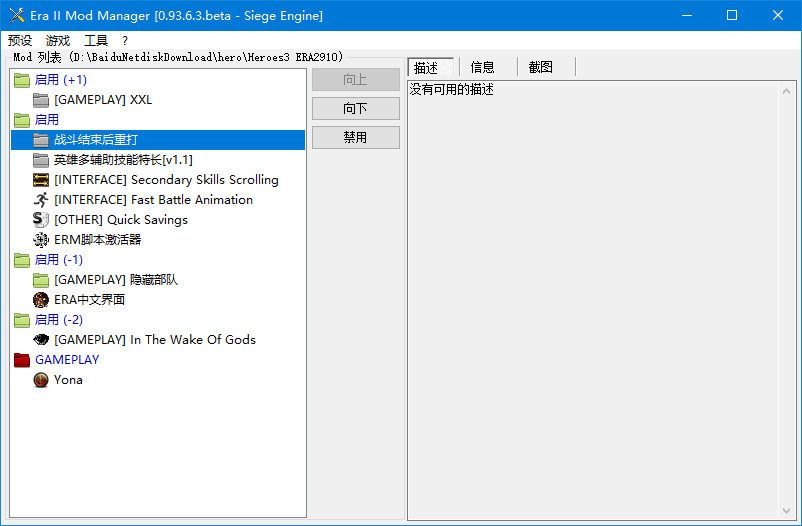Click the green folder icon beside 启用 (-1)
Screen dimensions: 802x526
[x=22, y=260]
